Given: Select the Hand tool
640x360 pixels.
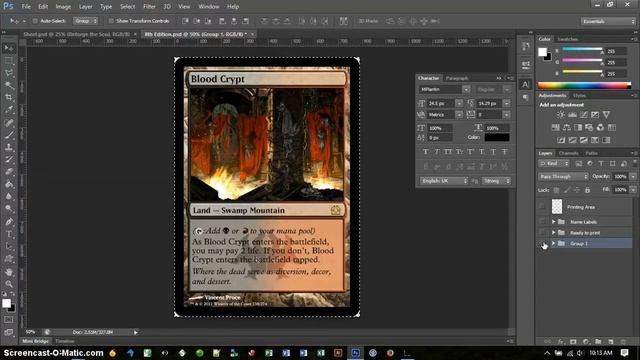Looking at the screenshot, I should pos(9,272).
